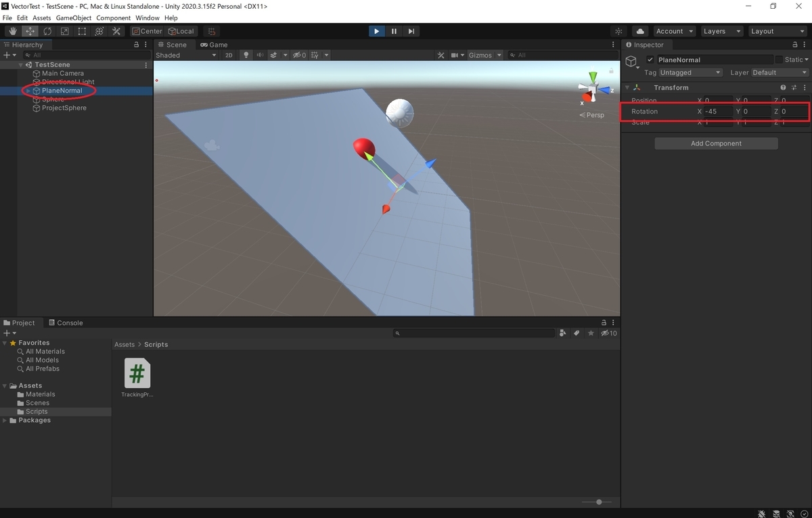Click the Add Component button
812x518 pixels.
(716, 143)
